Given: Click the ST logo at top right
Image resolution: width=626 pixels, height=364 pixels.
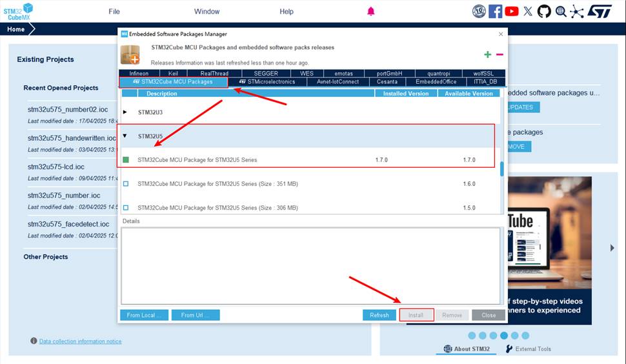Looking at the screenshot, I should [600, 11].
